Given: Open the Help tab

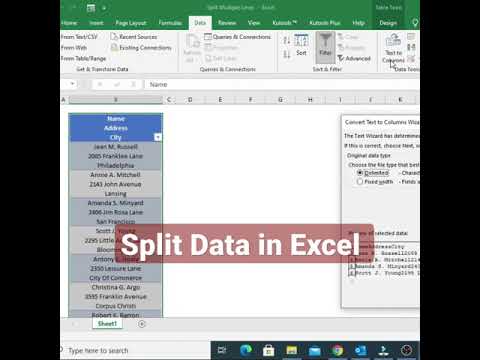Looking at the screenshot, I should point(358,23).
